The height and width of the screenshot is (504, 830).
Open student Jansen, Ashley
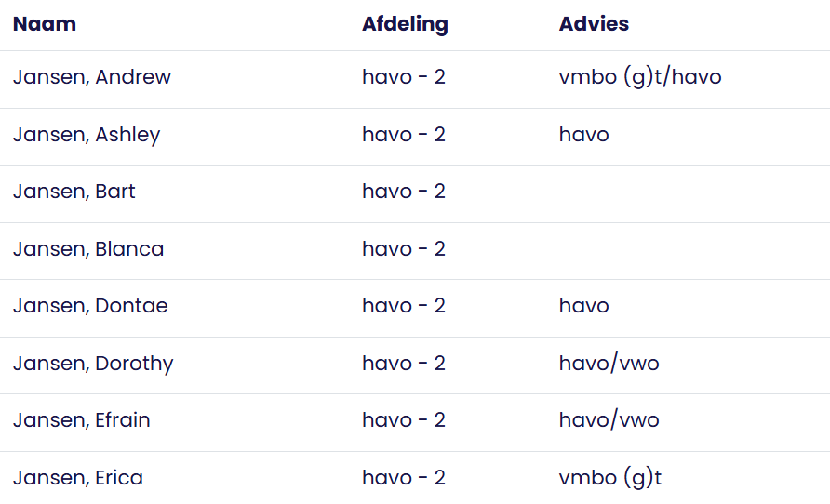[x=87, y=135]
